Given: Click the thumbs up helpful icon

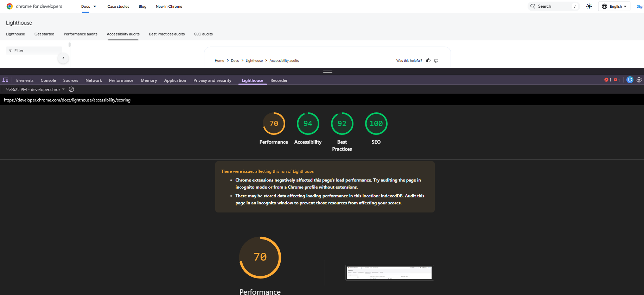Looking at the screenshot, I should [x=428, y=60].
